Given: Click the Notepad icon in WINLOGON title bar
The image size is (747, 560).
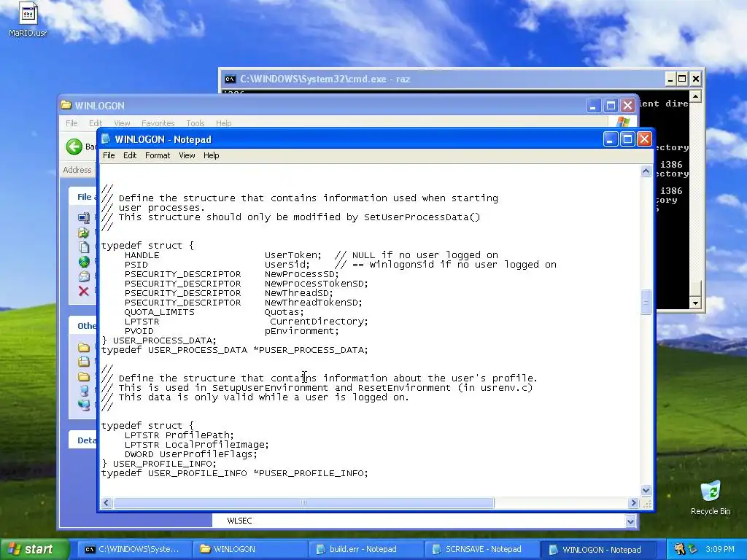Looking at the screenshot, I should click(x=107, y=139).
